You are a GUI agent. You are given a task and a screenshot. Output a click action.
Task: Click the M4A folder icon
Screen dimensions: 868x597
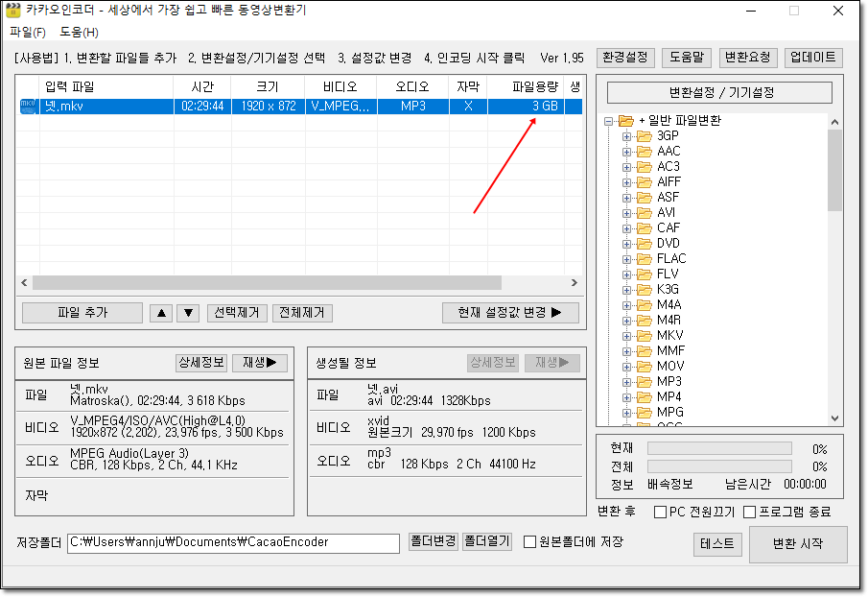pyautogui.click(x=644, y=305)
